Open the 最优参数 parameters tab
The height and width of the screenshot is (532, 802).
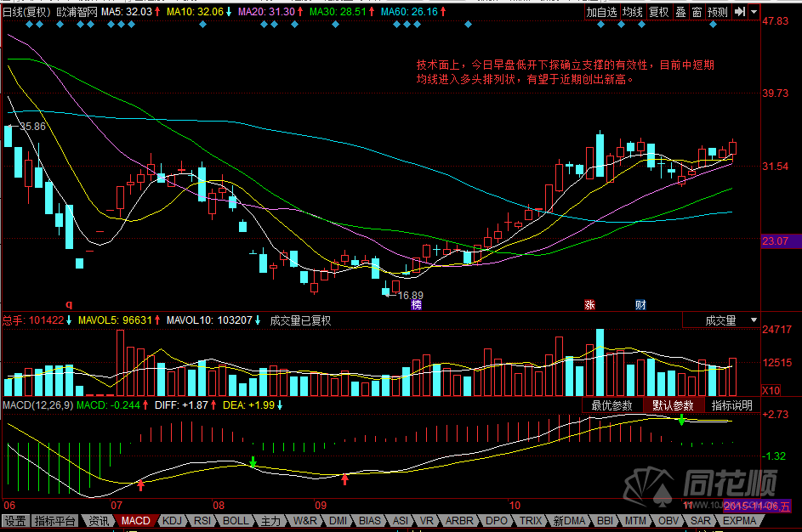point(612,405)
